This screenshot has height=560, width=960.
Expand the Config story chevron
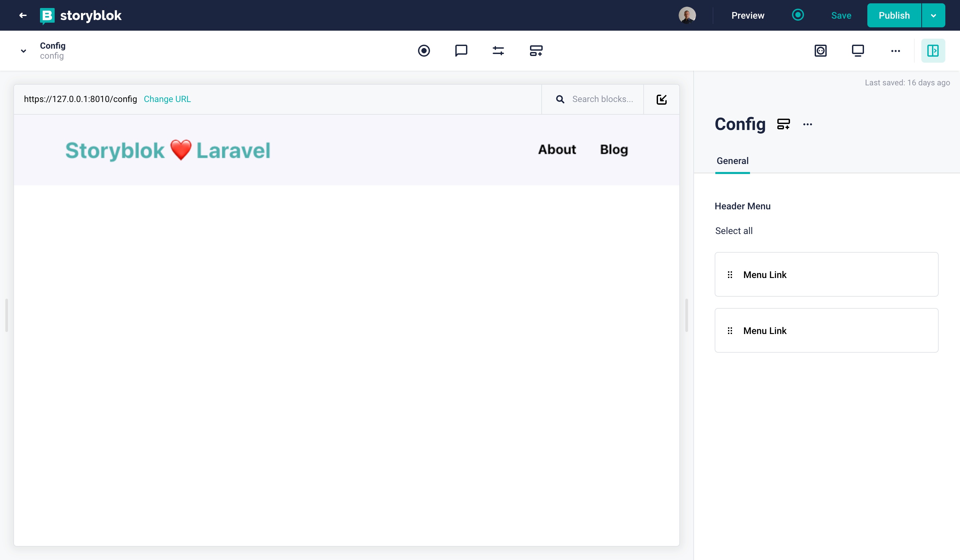coord(24,51)
